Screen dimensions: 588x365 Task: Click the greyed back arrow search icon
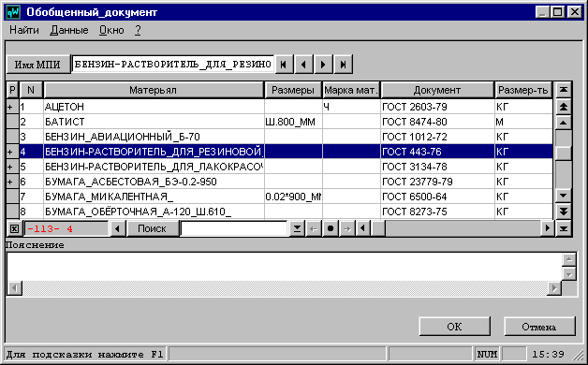pyautogui.click(x=314, y=228)
